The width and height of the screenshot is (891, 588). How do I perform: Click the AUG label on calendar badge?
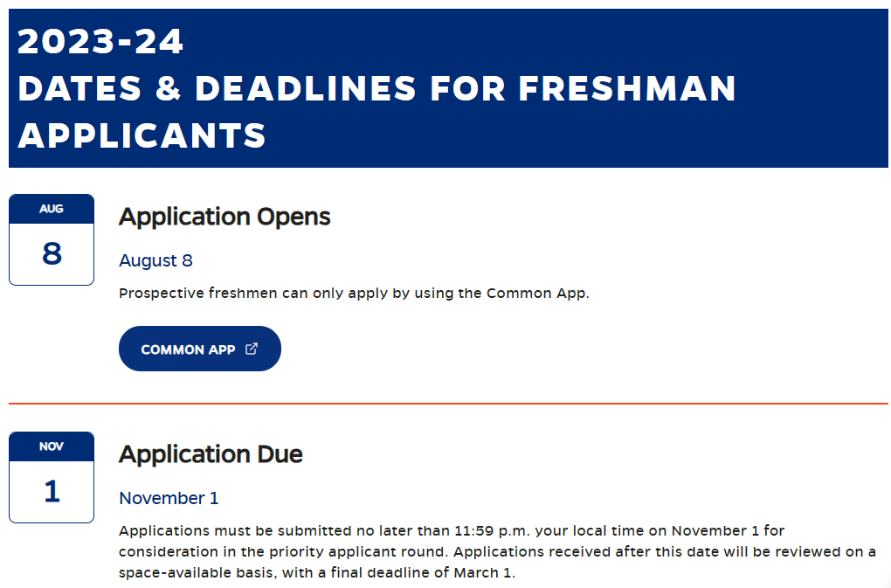point(52,209)
